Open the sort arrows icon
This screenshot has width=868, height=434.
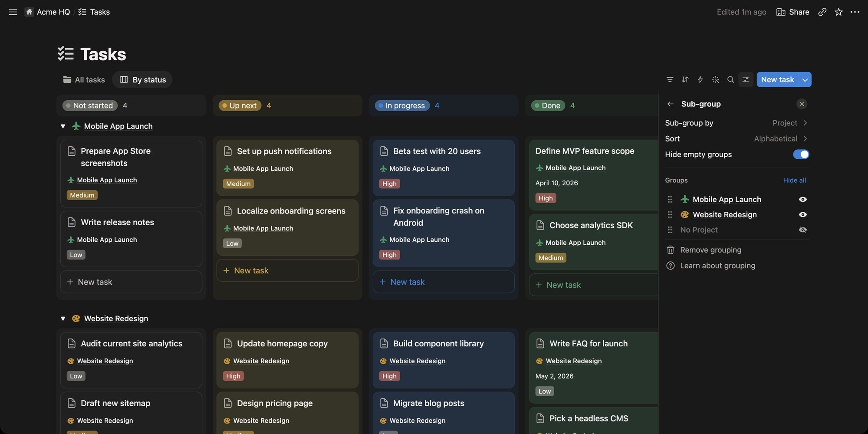tap(685, 79)
